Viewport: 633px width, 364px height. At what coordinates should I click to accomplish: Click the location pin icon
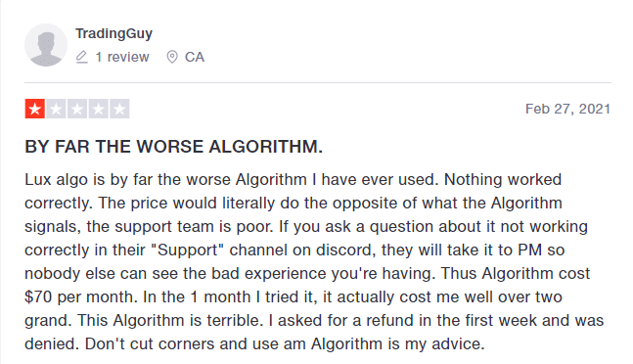(x=172, y=57)
